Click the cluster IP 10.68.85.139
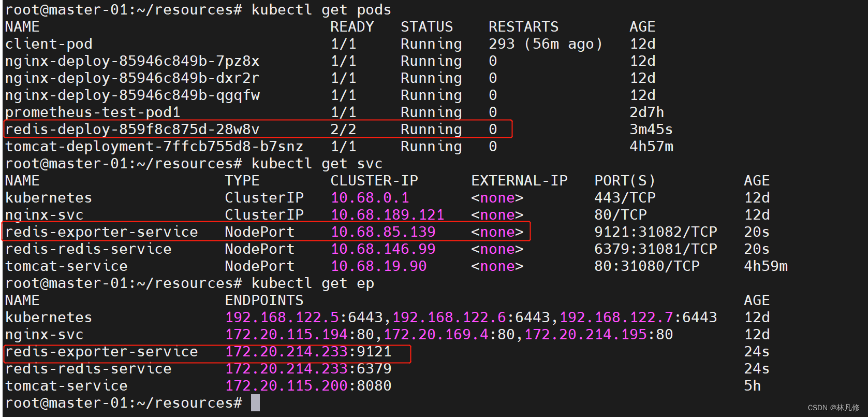The width and height of the screenshot is (868, 417). [x=383, y=232]
